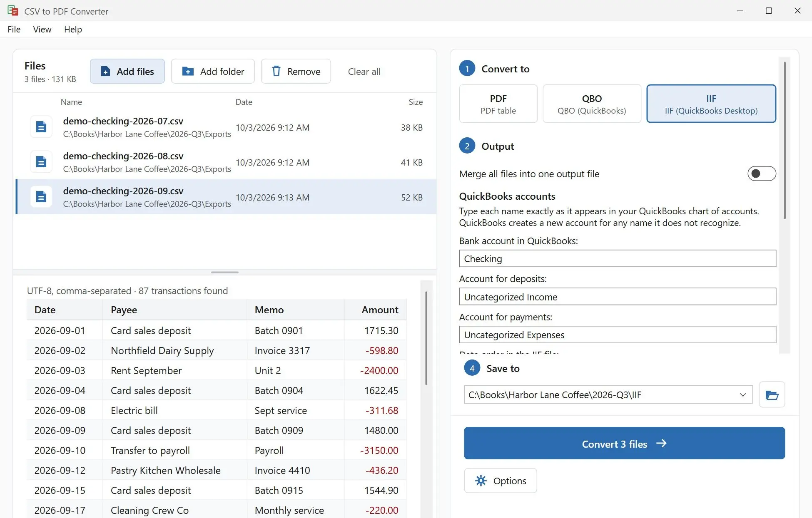This screenshot has width=812, height=518.
Task: Click the 2026-09-08 date cell
Action: 65,410
